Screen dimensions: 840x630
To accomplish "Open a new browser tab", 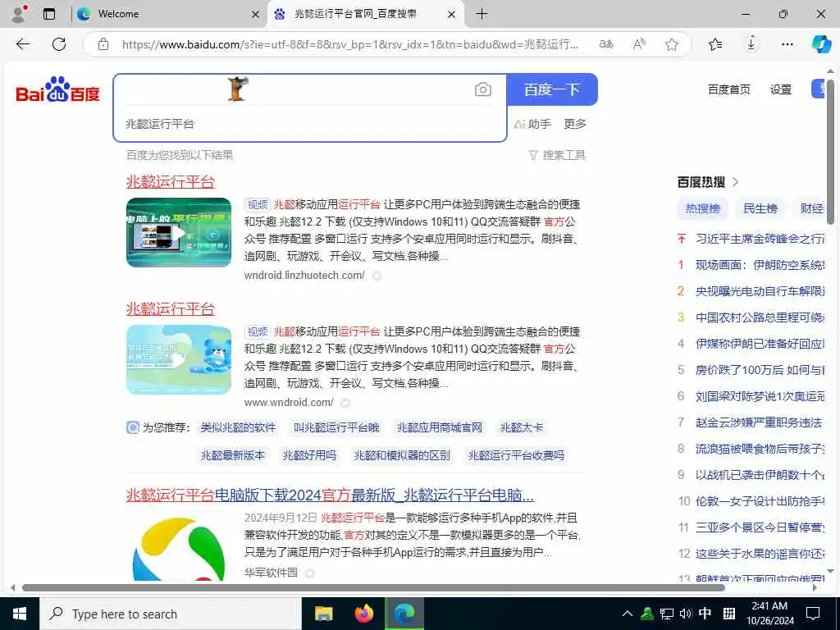I will [482, 14].
